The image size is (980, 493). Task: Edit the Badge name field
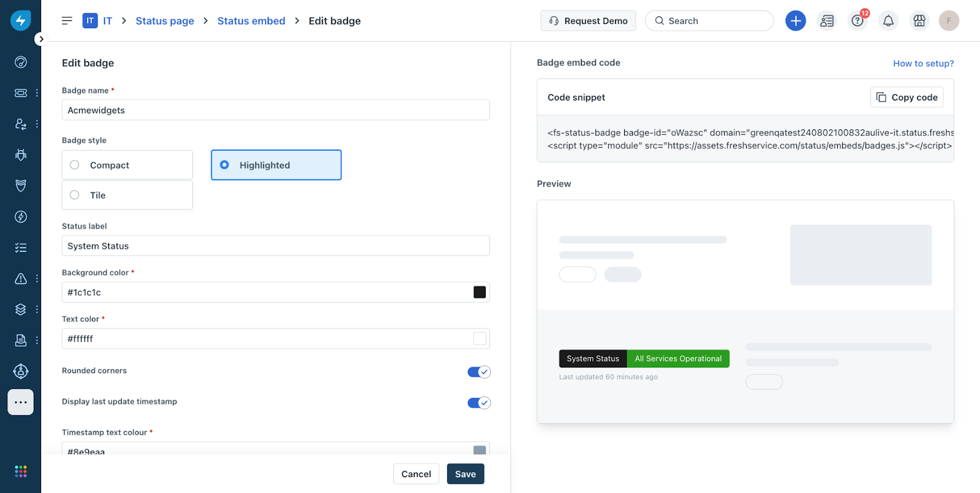point(276,110)
